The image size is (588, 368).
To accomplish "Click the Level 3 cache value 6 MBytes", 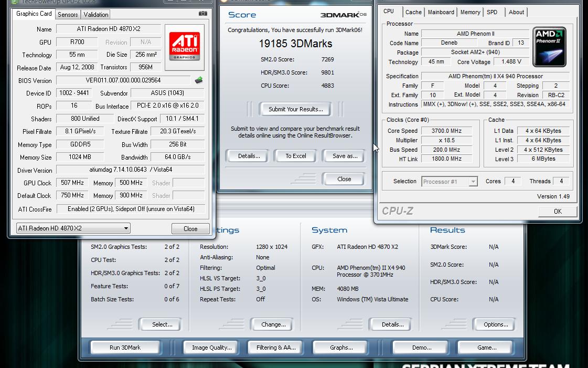I will [x=543, y=159].
